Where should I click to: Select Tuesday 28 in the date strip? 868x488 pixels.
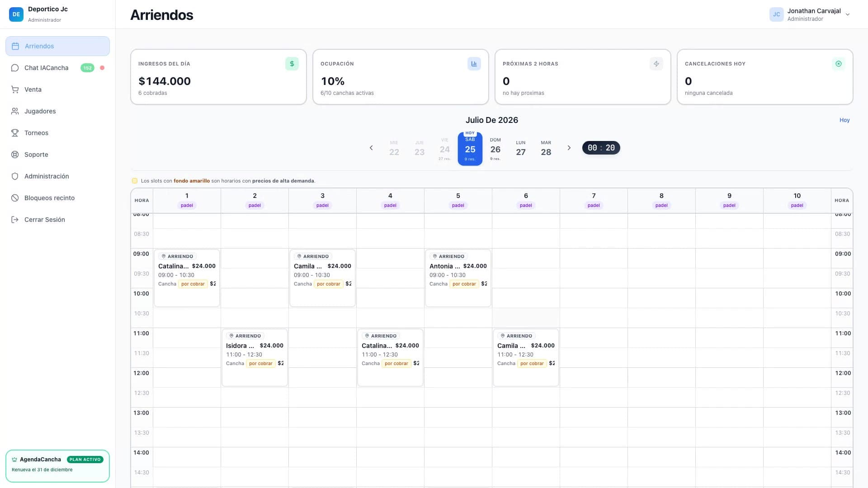[x=546, y=149]
